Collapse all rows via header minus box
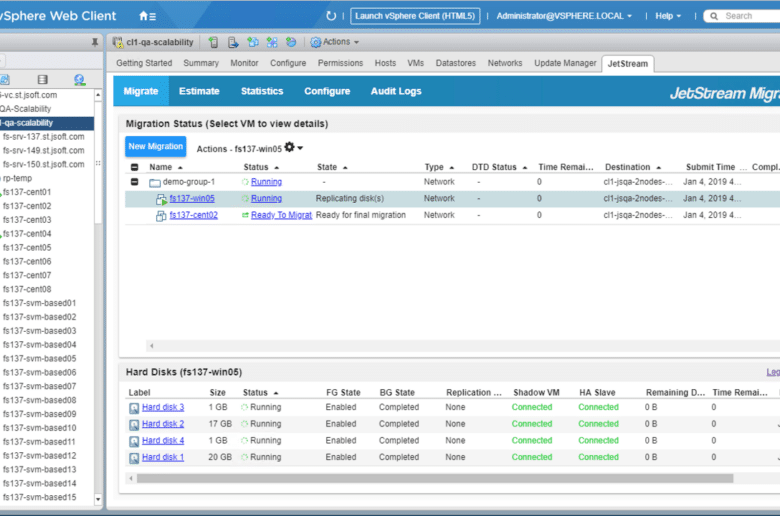 coord(134,167)
